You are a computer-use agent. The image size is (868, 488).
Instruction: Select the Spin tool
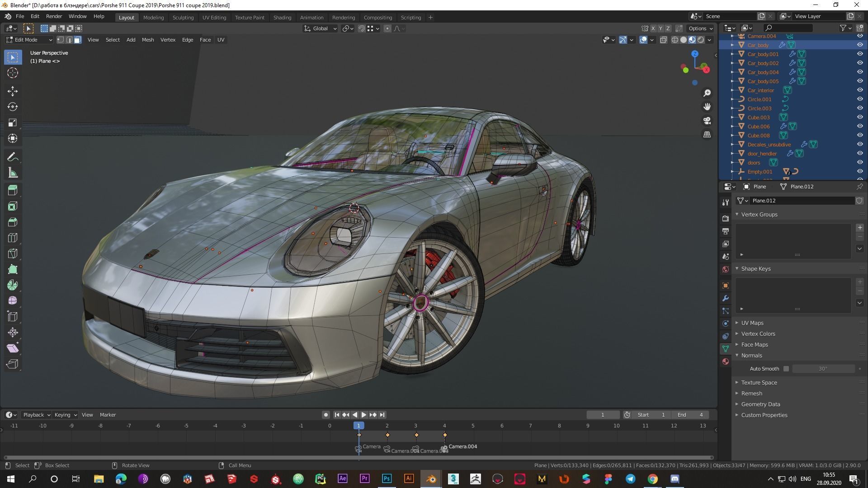pyautogui.click(x=13, y=285)
